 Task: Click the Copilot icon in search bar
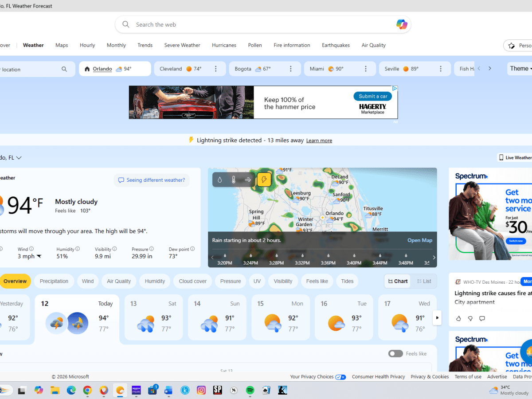click(x=402, y=24)
